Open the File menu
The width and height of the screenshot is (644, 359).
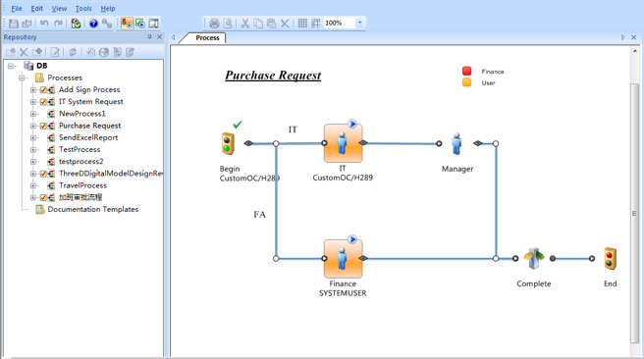click(17, 8)
